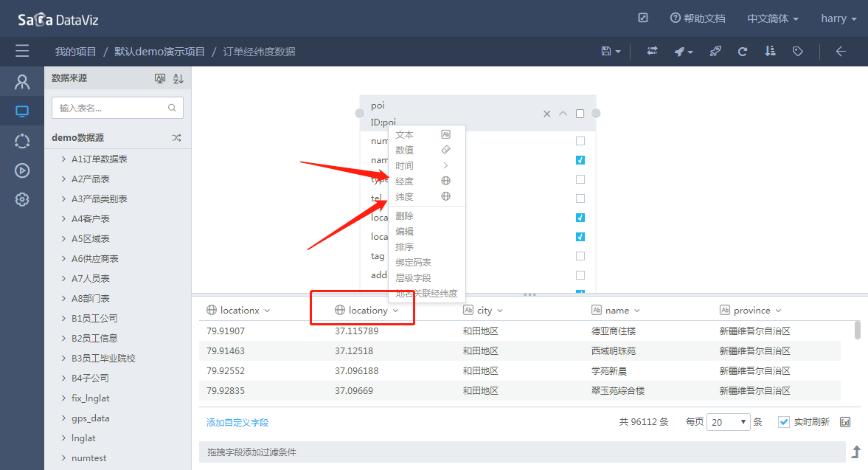
Task: Open the 每页 page size dropdown
Action: pos(728,422)
